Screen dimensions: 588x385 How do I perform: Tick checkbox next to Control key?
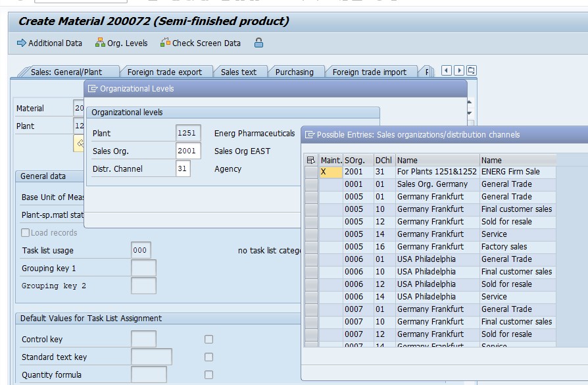pyautogui.click(x=209, y=339)
